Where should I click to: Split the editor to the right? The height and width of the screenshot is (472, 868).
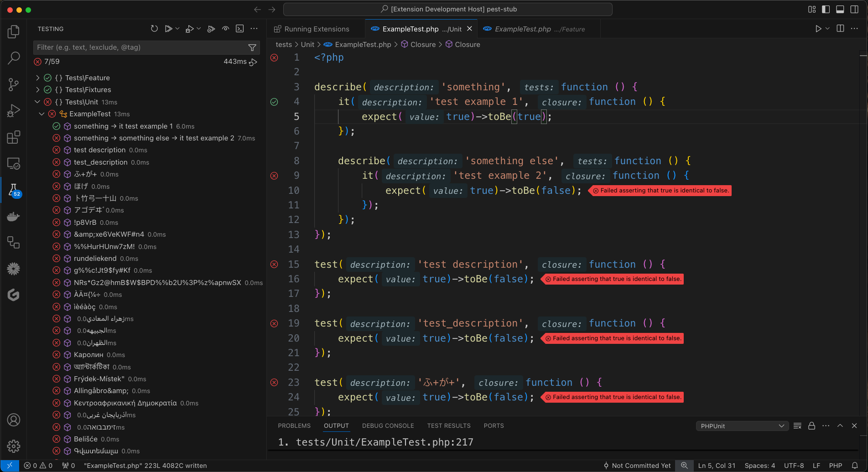pos(840,29)
